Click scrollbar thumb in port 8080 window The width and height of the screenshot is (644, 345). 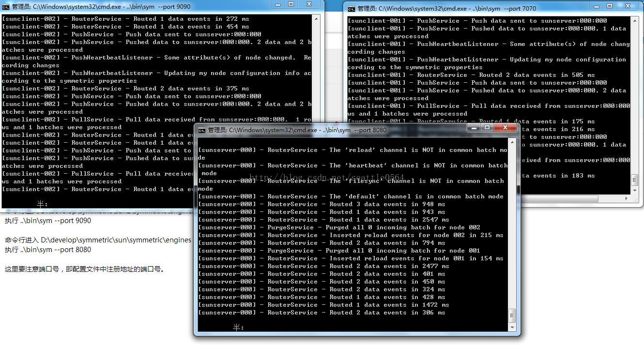pos(512,316)
